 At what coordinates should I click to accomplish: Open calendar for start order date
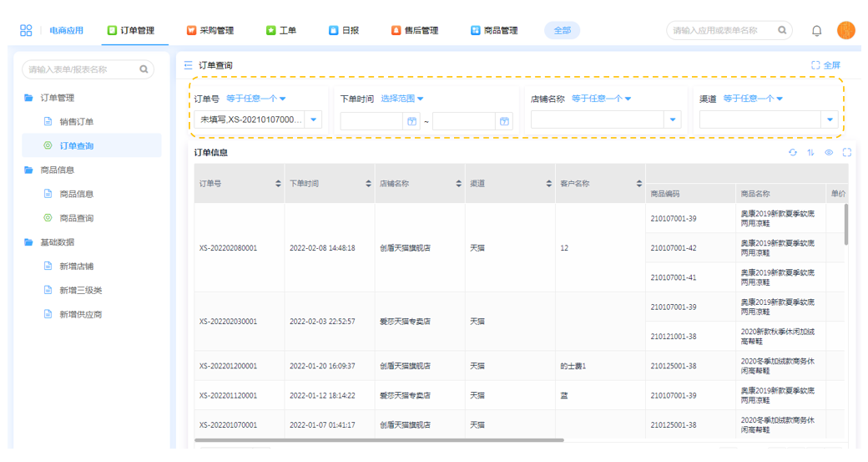tap(411, 121)
